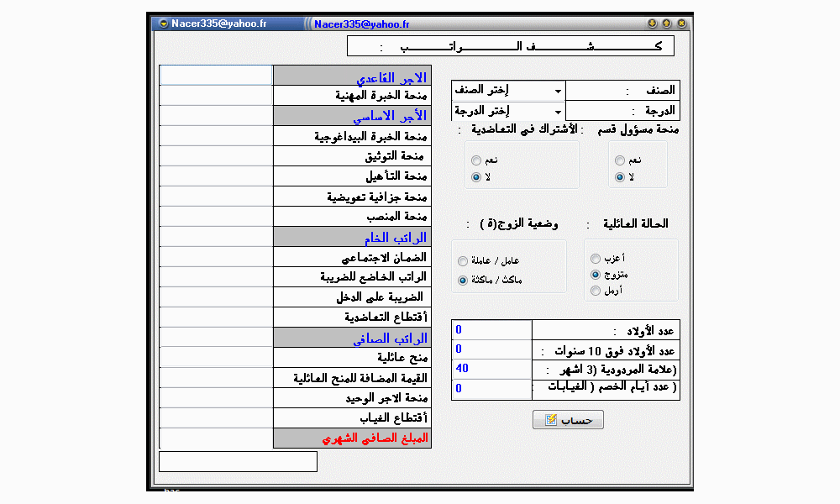Open the system menu icon in title bar

tap(164, 24)
